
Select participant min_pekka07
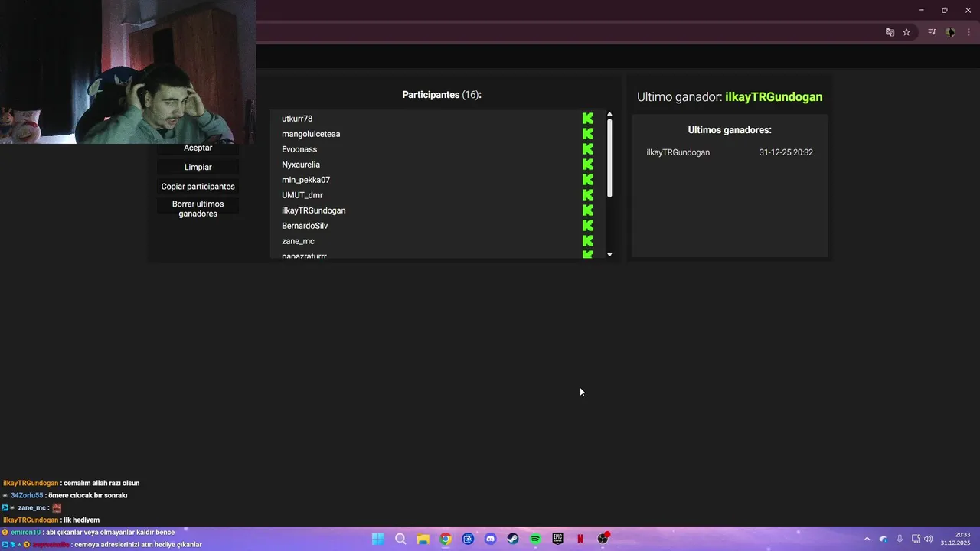click(305, 180)
